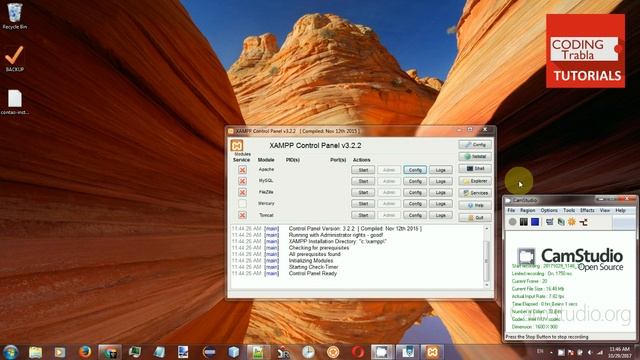Pause the CamStudio recording
Viewport: 640px width, 360px height.
524,222
